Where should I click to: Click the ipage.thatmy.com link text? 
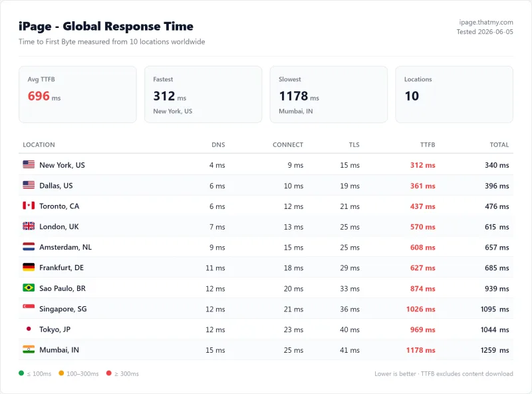tap(486, 22)
